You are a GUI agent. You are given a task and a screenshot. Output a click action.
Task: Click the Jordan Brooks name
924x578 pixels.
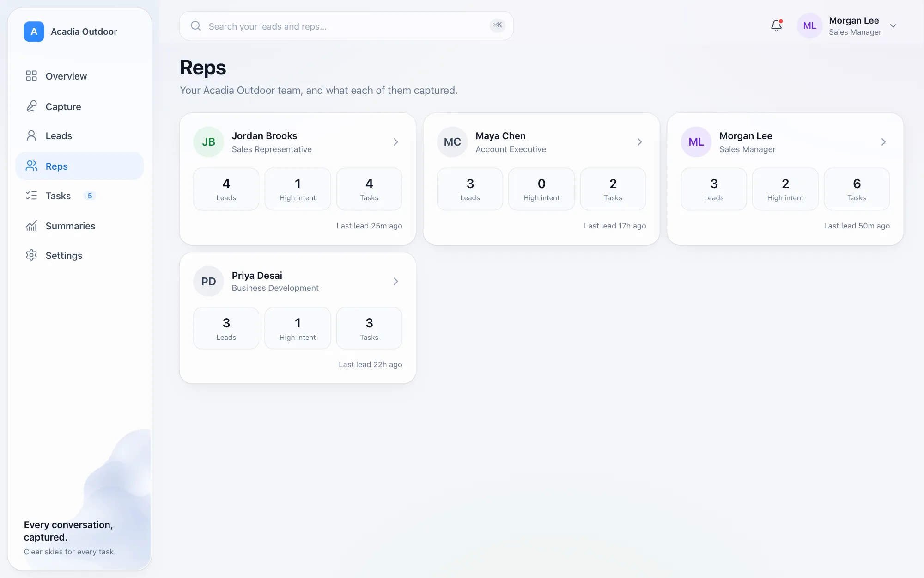tap(264, 136)
